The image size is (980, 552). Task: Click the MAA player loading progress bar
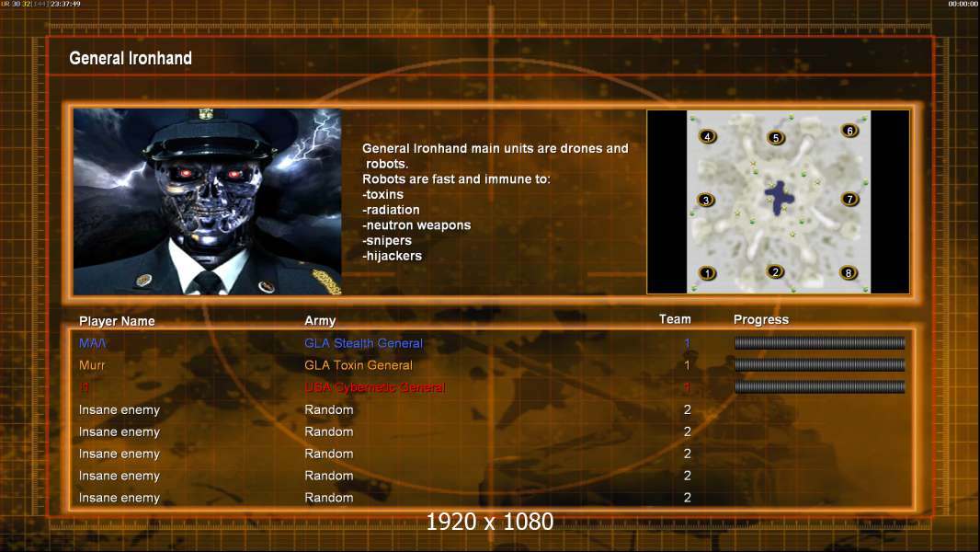pos(819,342)
